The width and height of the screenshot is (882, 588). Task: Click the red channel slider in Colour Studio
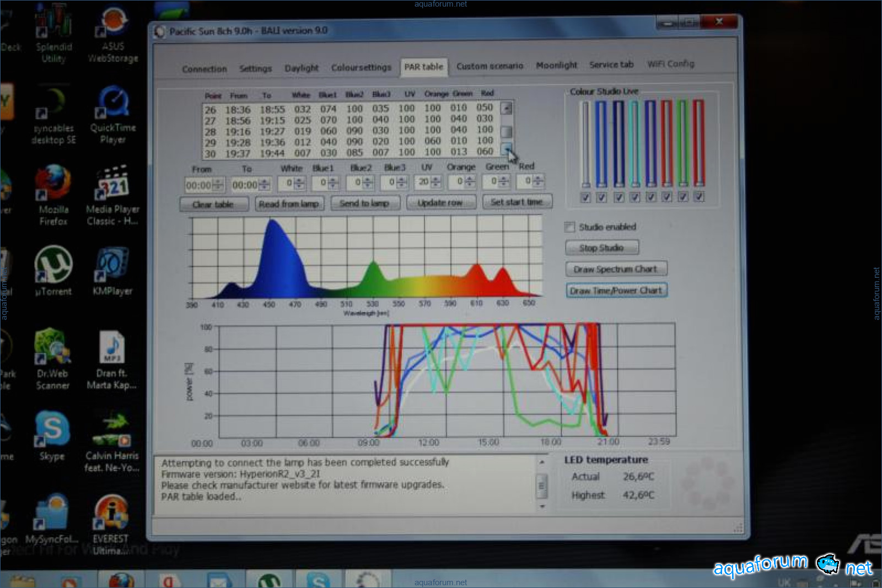click(x=698, y=143)
